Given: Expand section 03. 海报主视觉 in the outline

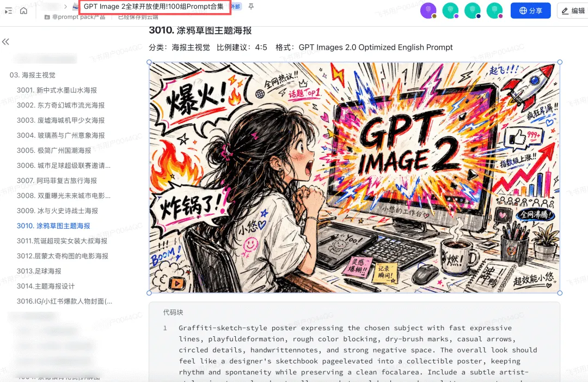Looking at the screenshot, I should [33, 75].
